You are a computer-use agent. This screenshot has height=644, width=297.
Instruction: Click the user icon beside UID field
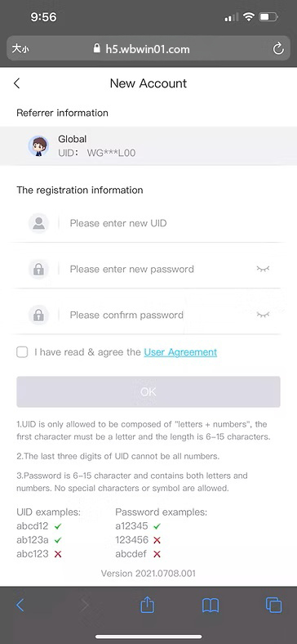(38, 223)
